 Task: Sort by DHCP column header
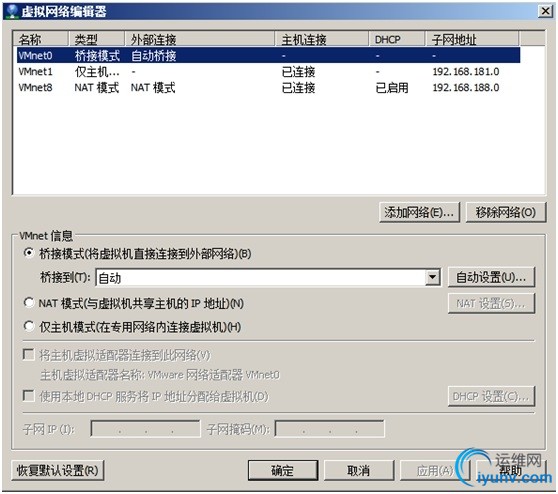397,39
